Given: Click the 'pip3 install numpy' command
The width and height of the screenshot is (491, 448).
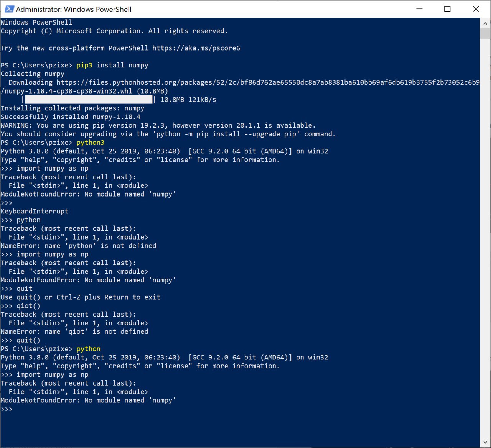Looking at the screenshot, I should coord(112,65).
